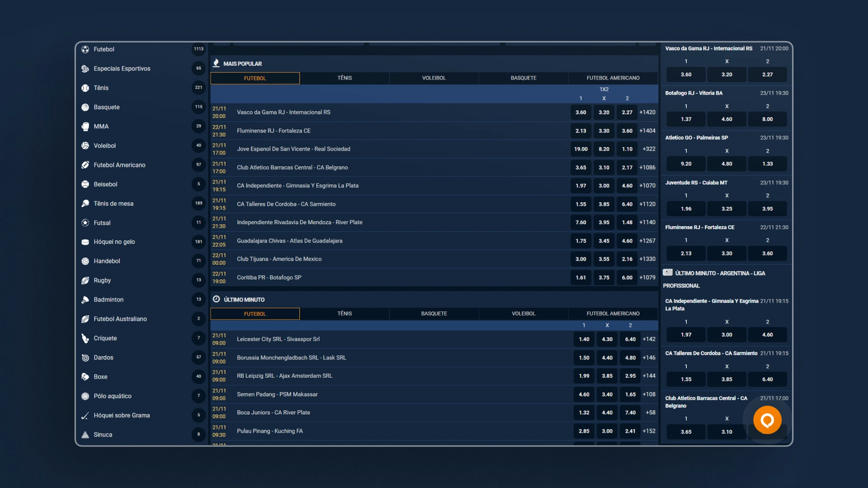Select BASQUETE tab in Último Minuto
The image size is (868, 488).
434,314
